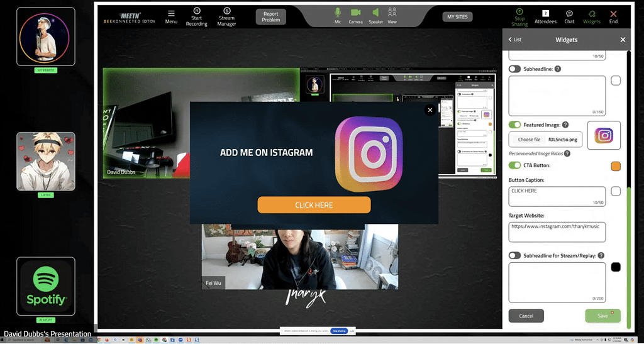Image resolution: width=644 pixels, height=344 pixels.
Task: Toggle the Subheadline switch
Action: coord(514,69)
